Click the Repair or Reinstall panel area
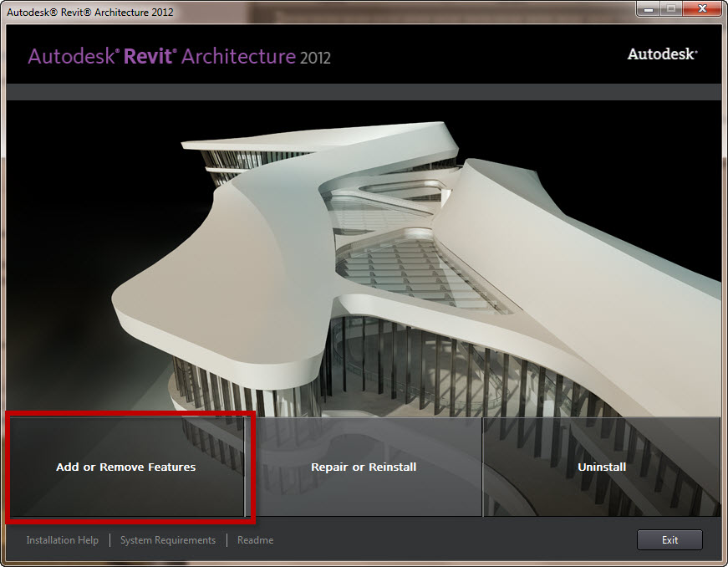The image size is (728, 567). point(364,467)
